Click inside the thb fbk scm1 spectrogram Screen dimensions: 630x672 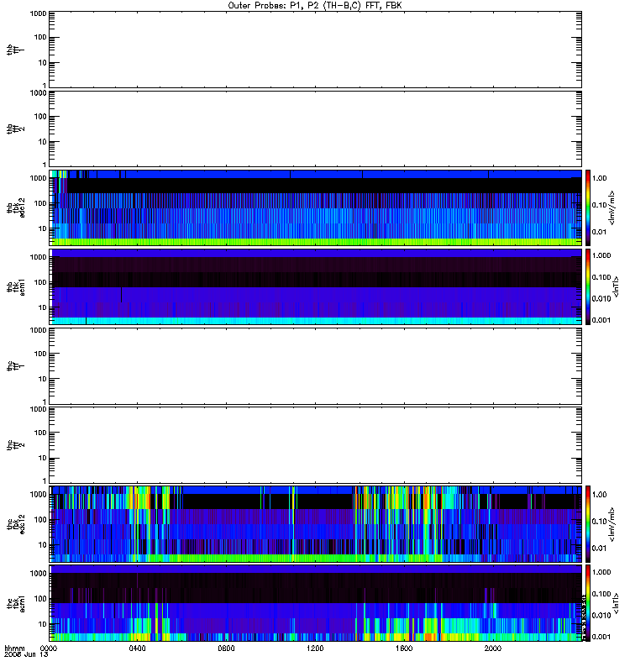tap(315, 286)
